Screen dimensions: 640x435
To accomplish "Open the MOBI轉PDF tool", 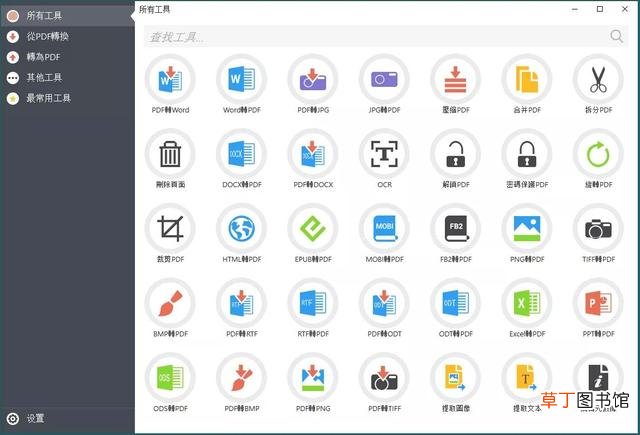I will click(x=384, y=229).
